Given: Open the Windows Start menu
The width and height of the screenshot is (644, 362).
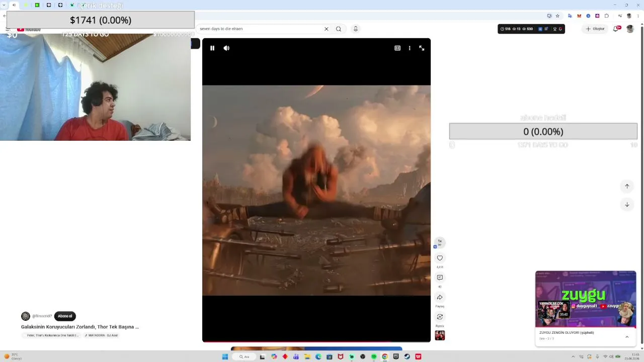Looking at the screenshot, I should [225, 356].
